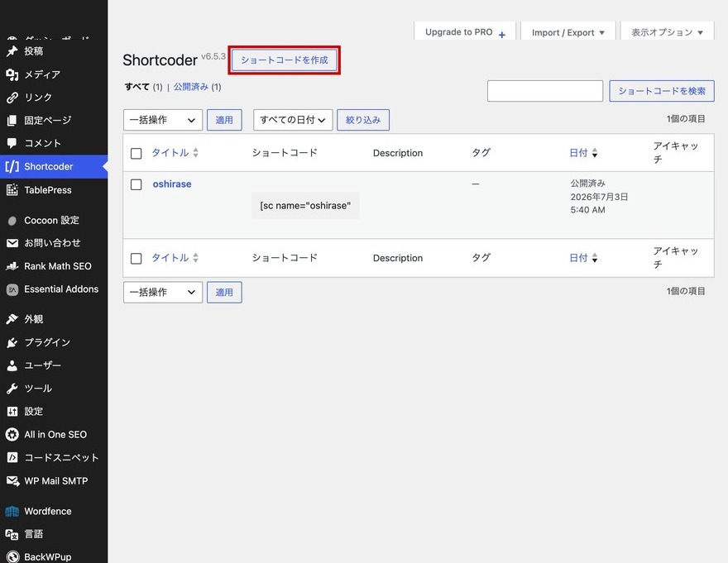The width and height of the screenshot is (728, 563).
Task: Click the WP Mail SMTP envelope icon
Action: point(12,481)
